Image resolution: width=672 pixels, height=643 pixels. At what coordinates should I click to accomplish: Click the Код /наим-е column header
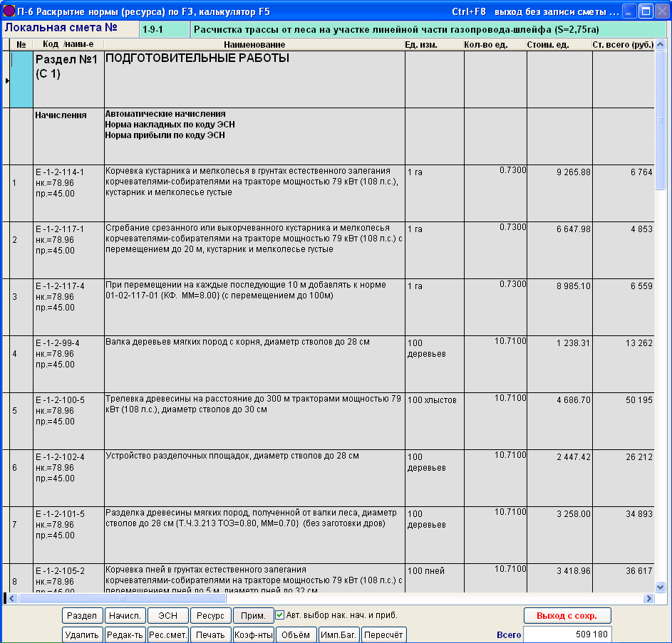pos(68,45)
